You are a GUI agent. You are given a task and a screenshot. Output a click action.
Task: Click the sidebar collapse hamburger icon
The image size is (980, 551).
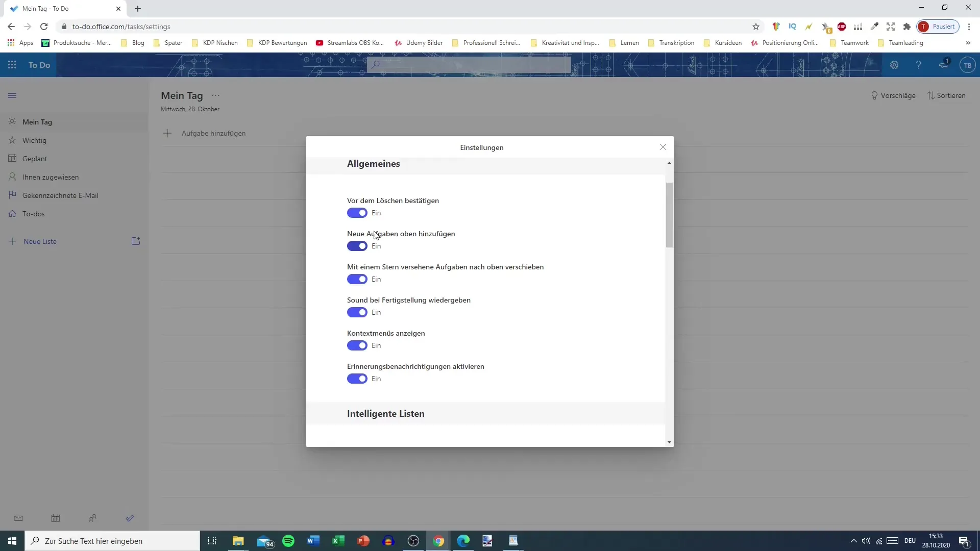coord(12,95)
